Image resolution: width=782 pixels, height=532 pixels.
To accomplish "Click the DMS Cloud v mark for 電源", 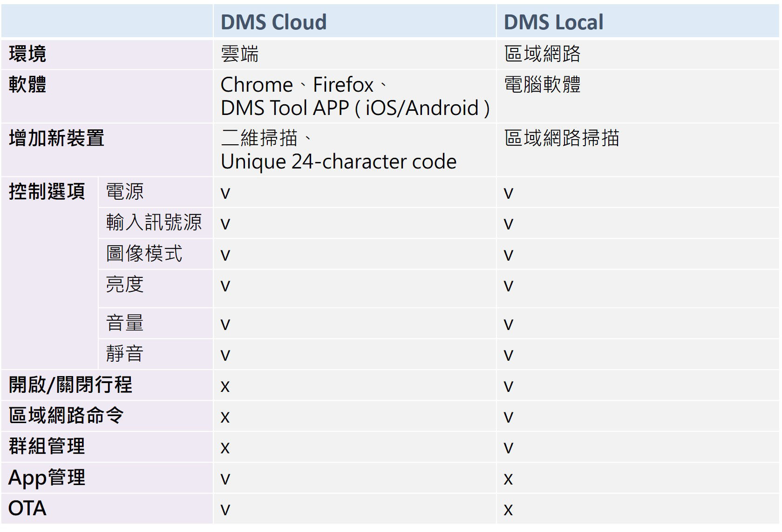I will [x=225, y=193].
